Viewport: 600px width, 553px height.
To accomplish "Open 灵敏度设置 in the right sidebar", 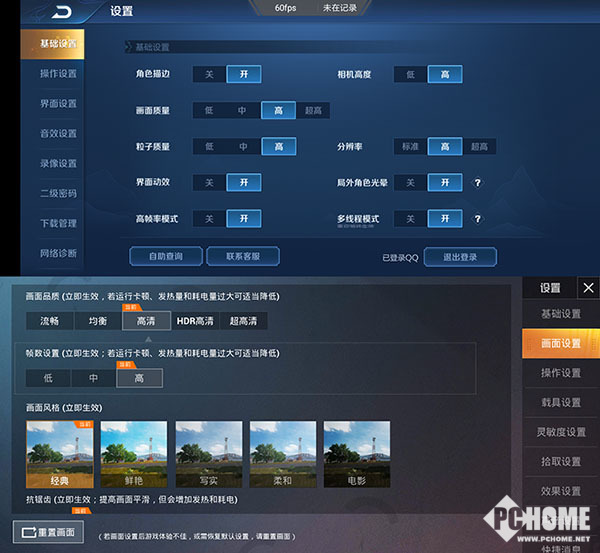I will tap(560, 432).
